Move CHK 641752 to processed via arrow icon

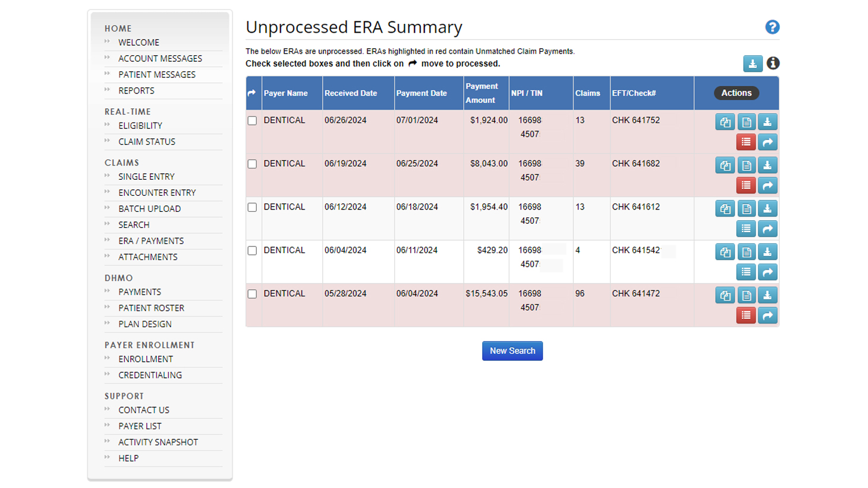coord(768,142)
